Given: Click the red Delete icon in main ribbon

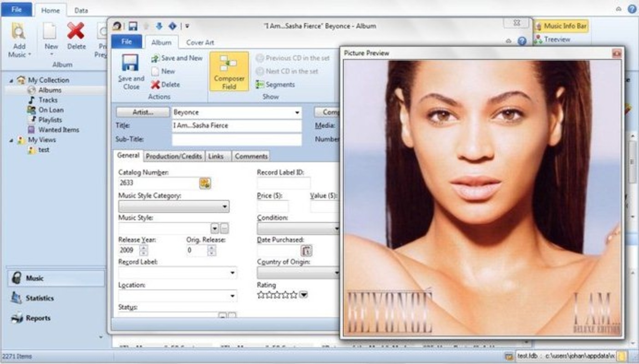Looking at the screenshot, I should click(x=76, y=31).
